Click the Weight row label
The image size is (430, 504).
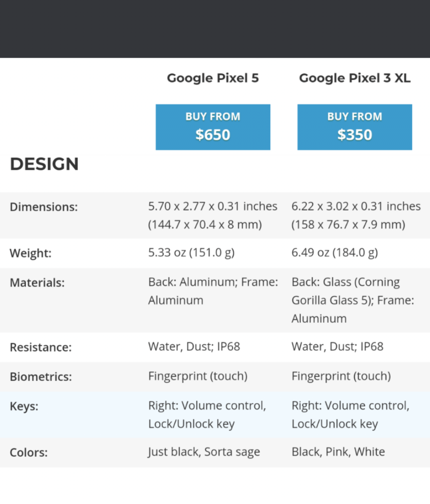pyautogui.click(x=31, y=253)
